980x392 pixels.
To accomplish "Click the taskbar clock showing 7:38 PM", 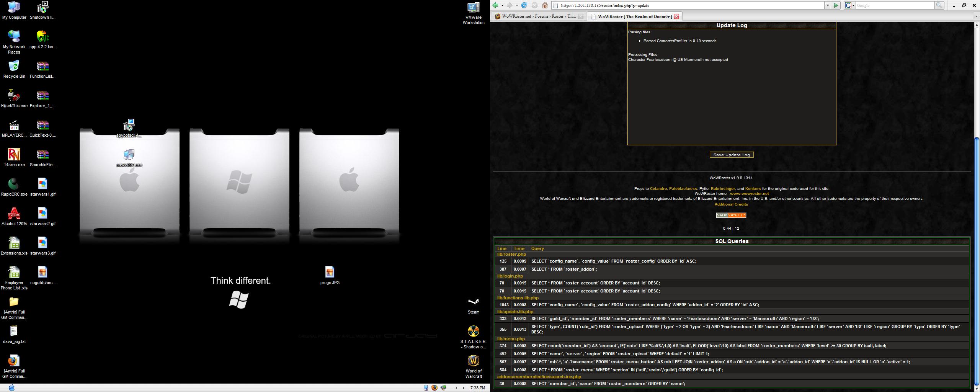I will [x=477, y=388].
